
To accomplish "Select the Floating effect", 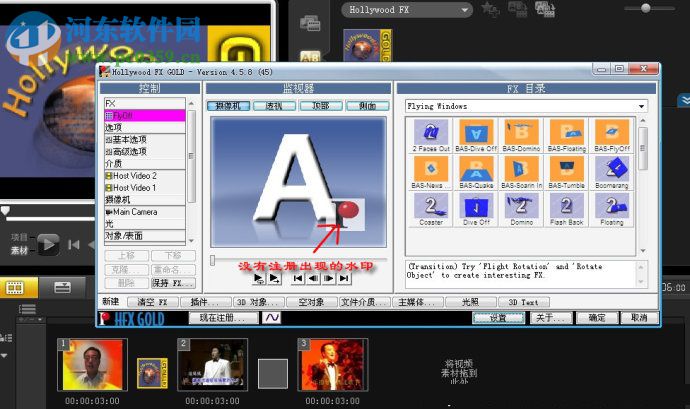I will (612, 209).
